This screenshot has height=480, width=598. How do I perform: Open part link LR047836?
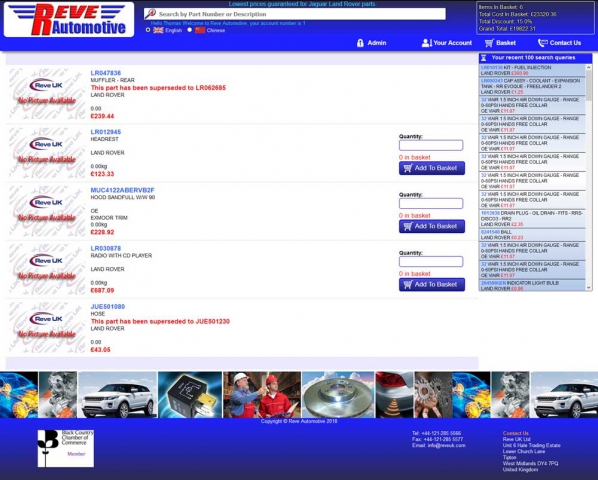(x=106, y=73)
